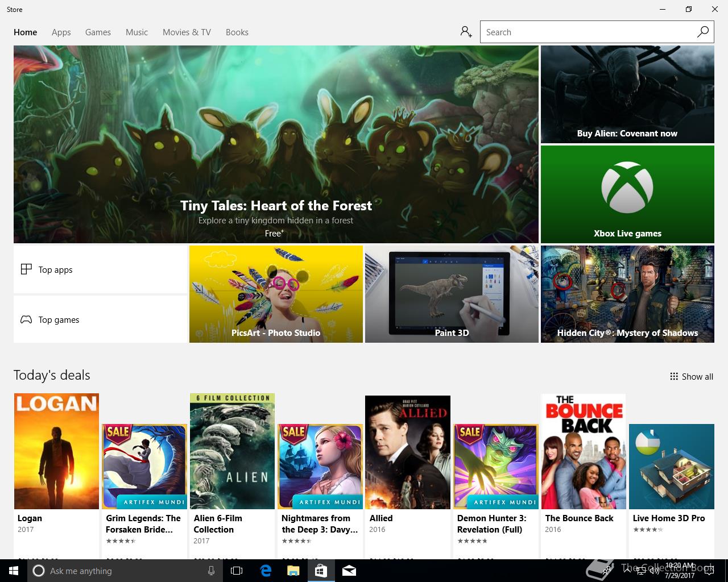Launch Microsoft Edge from the taskbar

266,571
